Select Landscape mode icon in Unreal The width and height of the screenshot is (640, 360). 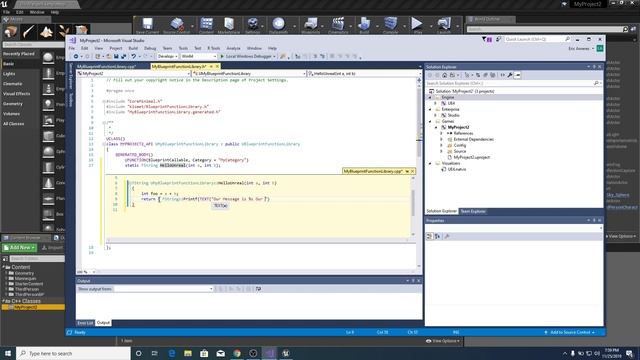[x=46, y=31]
